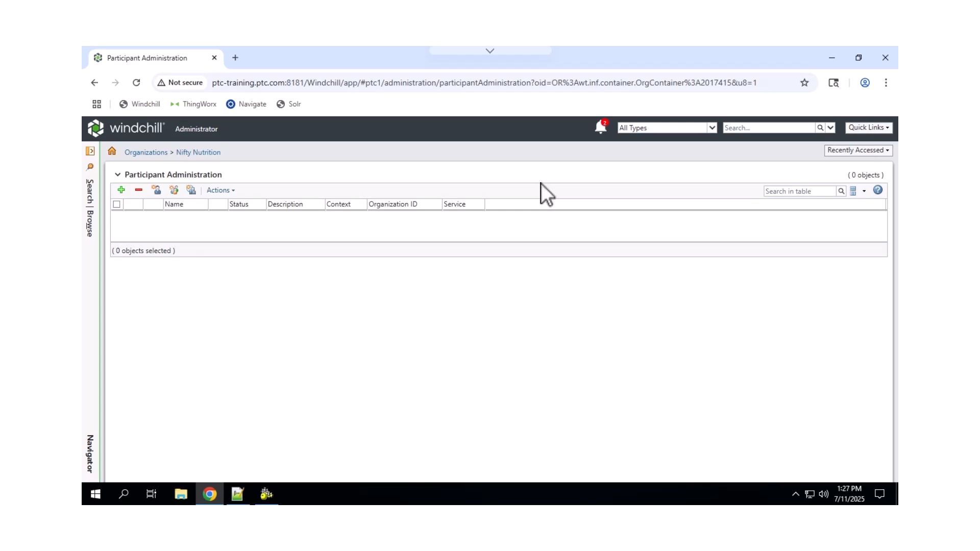Click the Create New Organization icon
The height and width of the screenshot is (551, 980).
[191, 190]
